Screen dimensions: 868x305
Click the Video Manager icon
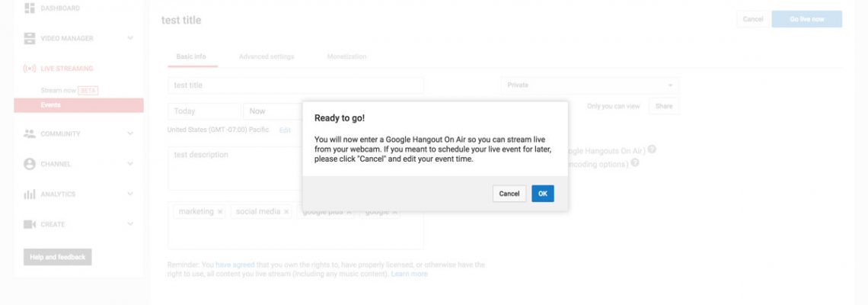30,38
